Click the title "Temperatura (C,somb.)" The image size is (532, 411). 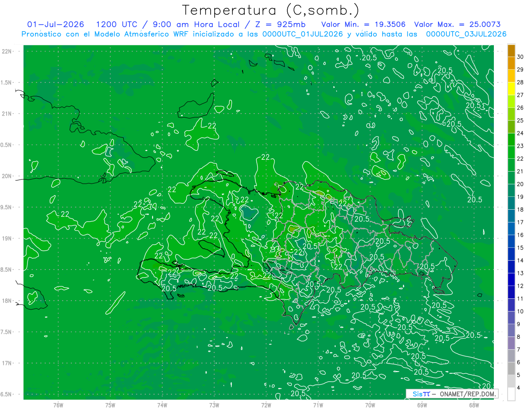coord(271,10)
